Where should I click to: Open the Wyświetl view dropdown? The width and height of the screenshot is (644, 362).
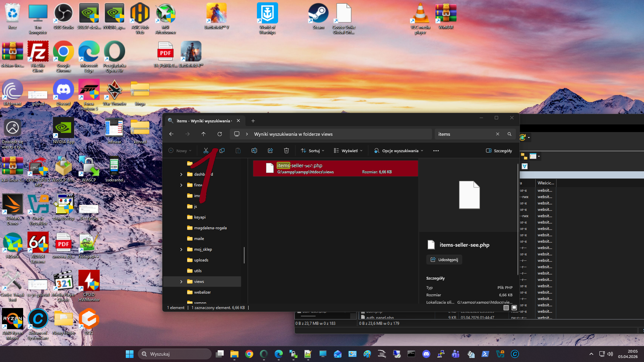pos(348,151)
